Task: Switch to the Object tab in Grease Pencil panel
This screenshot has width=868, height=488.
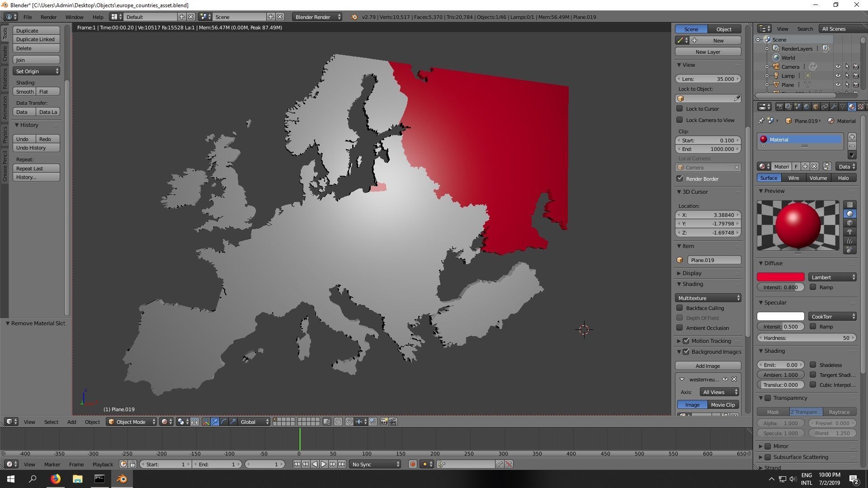Action: tap(724, 29)
